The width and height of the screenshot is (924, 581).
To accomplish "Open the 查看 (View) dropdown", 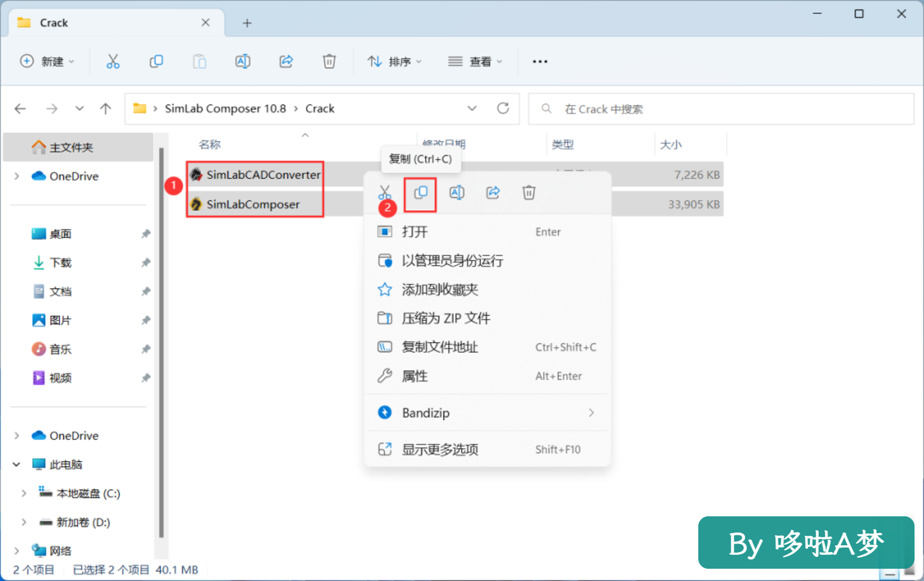I will pos(475,61).
